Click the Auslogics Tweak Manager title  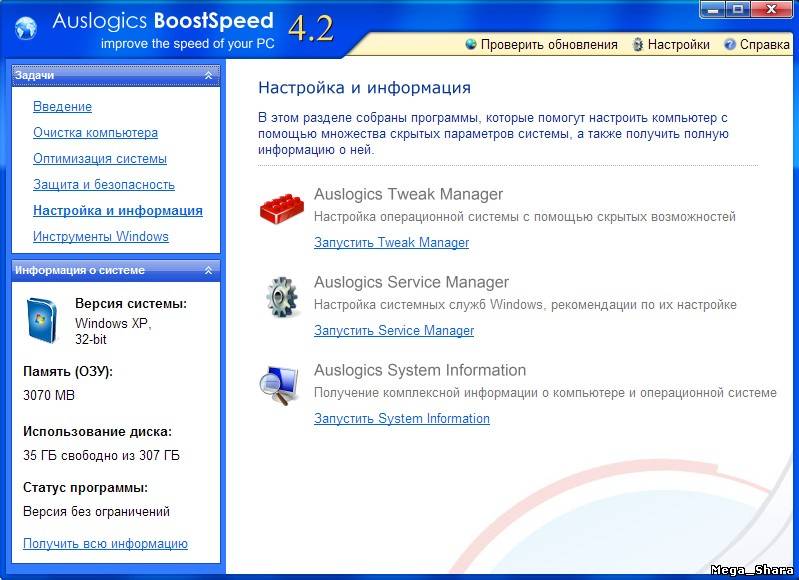408,194
